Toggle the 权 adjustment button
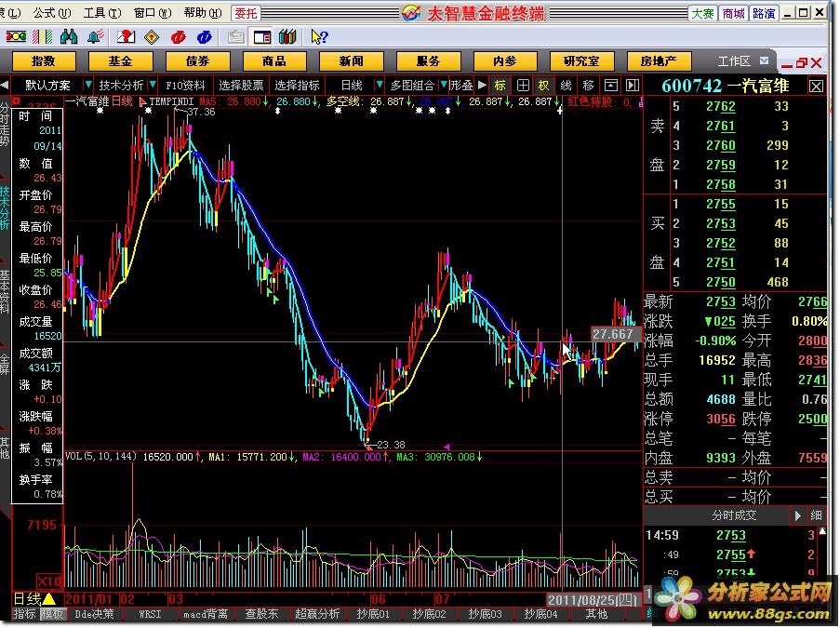The height and width of the screenshot is (628, 840). pyautogui.click(x=544, y=86)
